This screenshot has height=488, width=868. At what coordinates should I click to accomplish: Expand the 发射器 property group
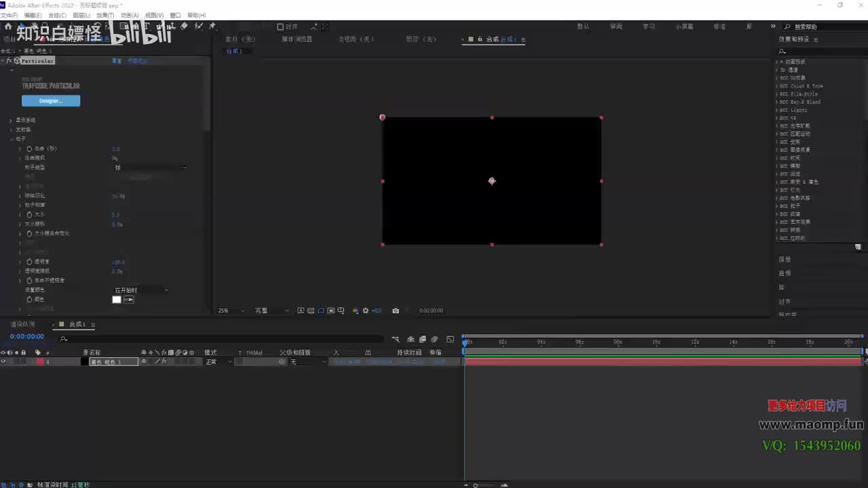click(11, 129)
